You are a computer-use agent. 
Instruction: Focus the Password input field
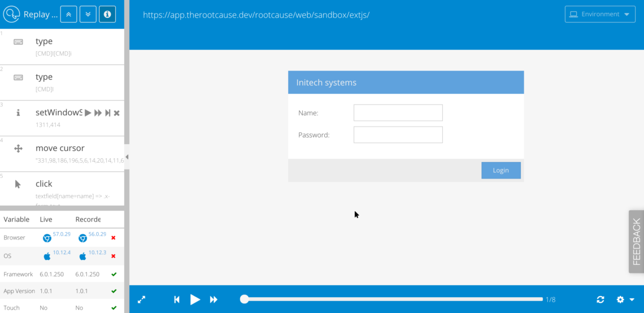click(398, 135)
